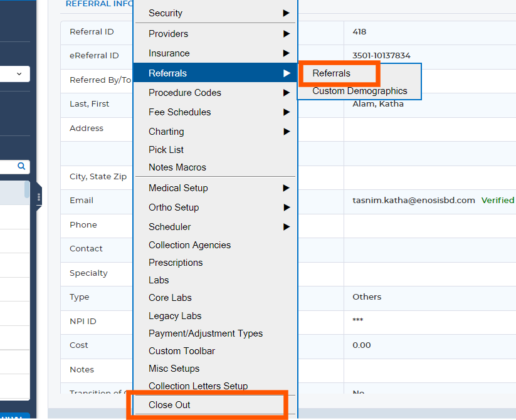516x420 pixels.
Task: Open the Medical Setup submenu
Action: [215, 188]
